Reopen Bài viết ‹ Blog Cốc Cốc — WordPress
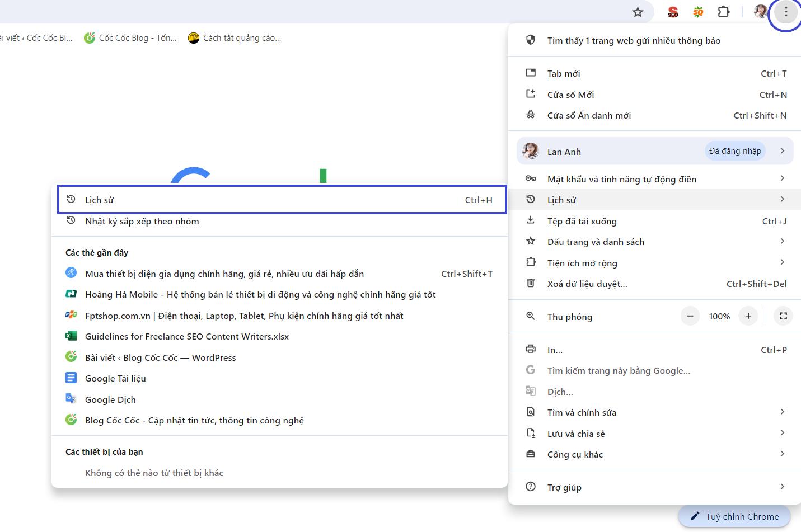The height and width of the screenshot is (532, 801). (x=279, y=357)
